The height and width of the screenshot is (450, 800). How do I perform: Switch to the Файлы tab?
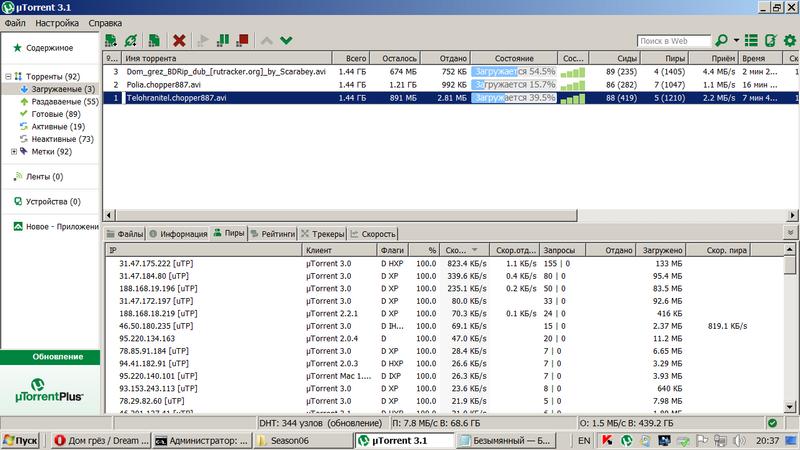coord(125,234)
